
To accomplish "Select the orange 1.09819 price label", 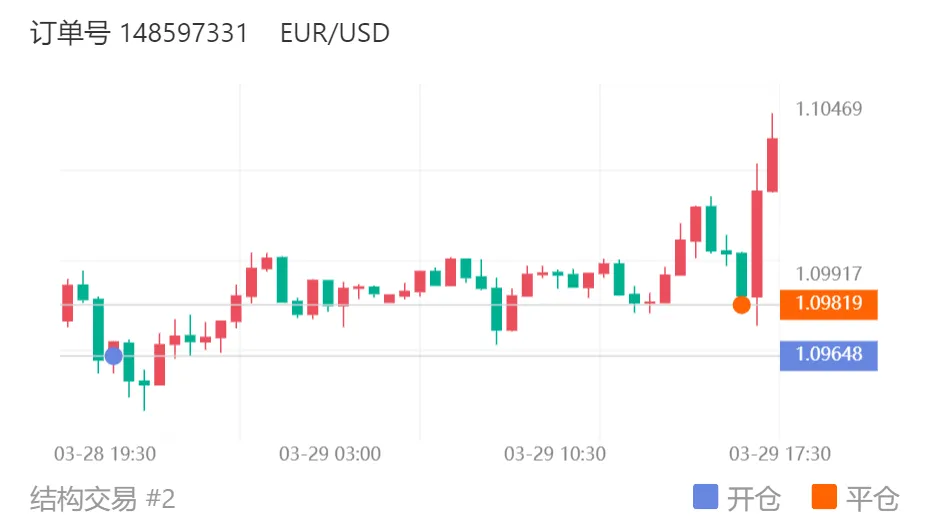I will [829, 304].
